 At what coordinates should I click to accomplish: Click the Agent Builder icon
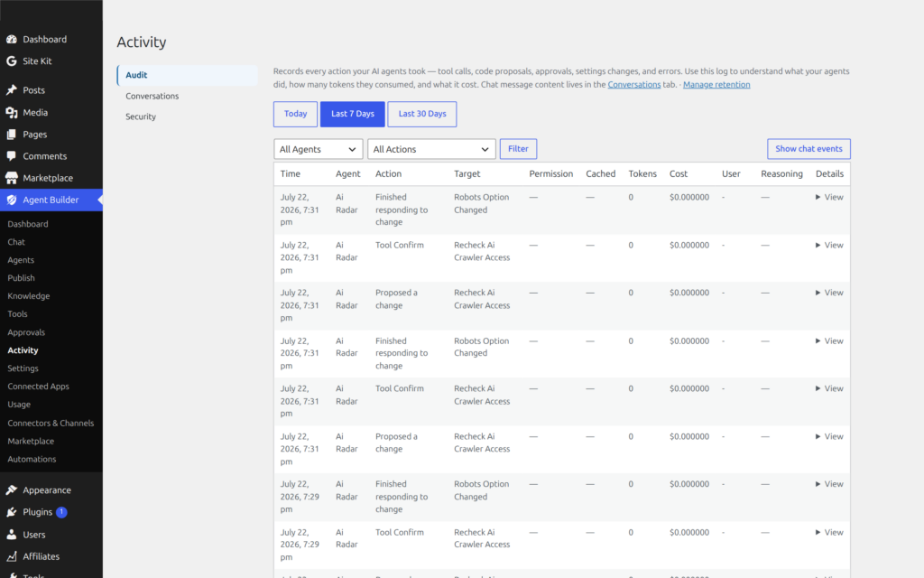coord(11,200)
